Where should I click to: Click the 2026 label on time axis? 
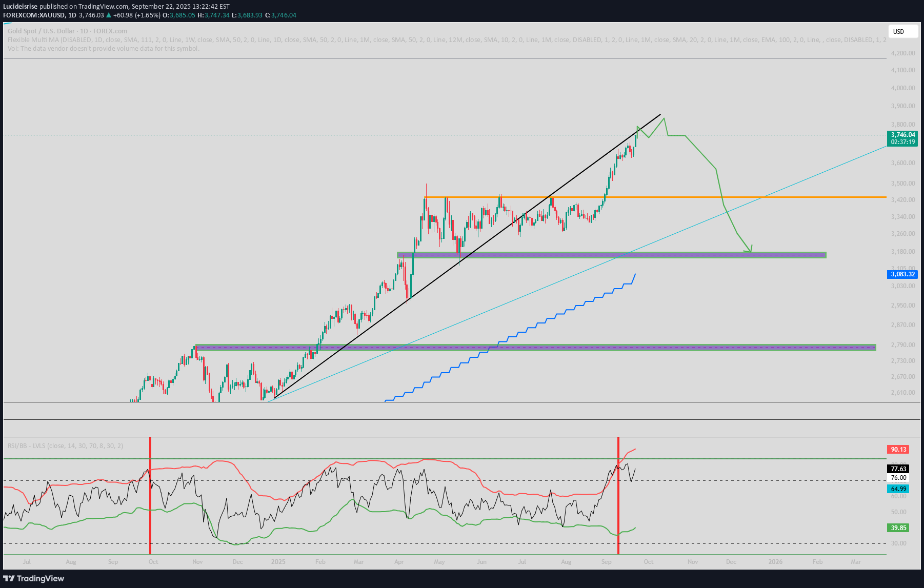[x=775, y=562]
